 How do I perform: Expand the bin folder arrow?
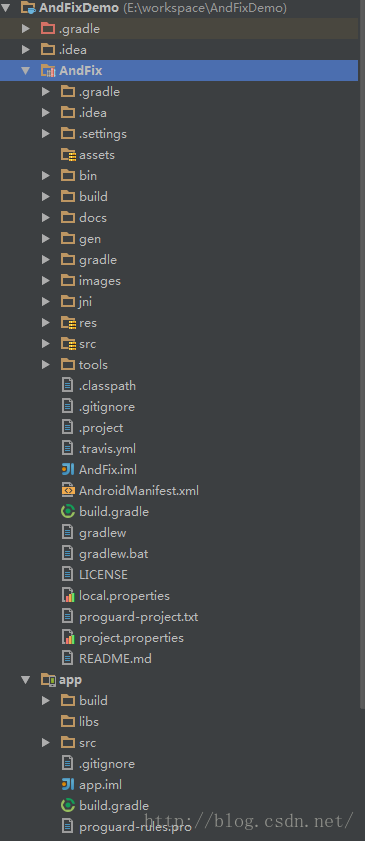click(46, 175)
